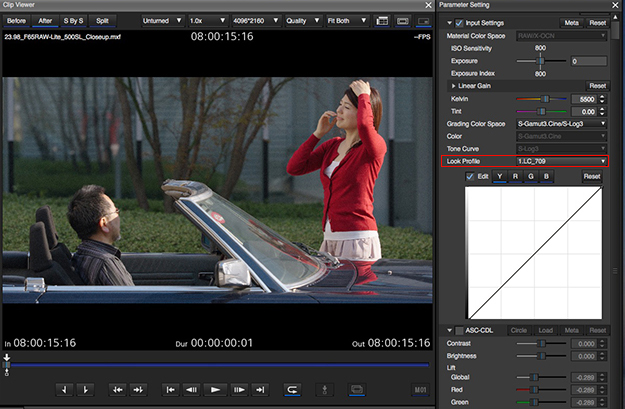Tick the ASC-CDL checkbox

460,331
